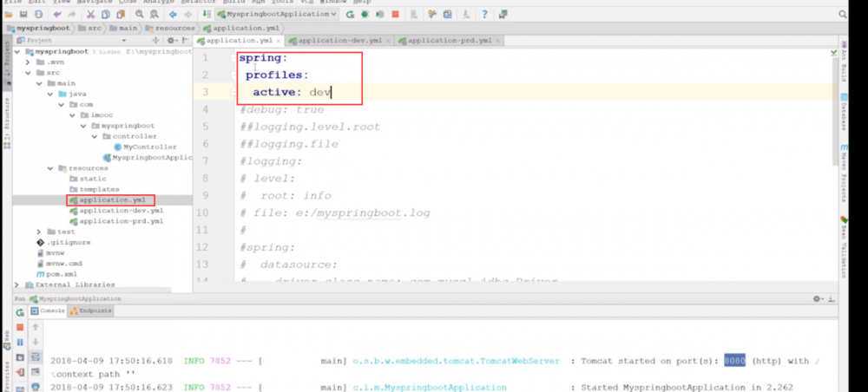Click the Scroll from Source target icon
868x392 pixels.
[155, 40]
